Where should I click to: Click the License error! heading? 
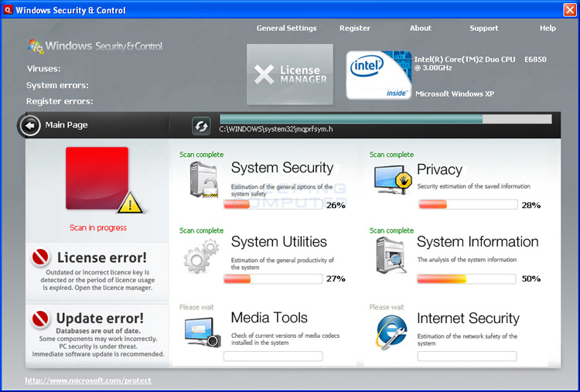(x=102, y=257)
